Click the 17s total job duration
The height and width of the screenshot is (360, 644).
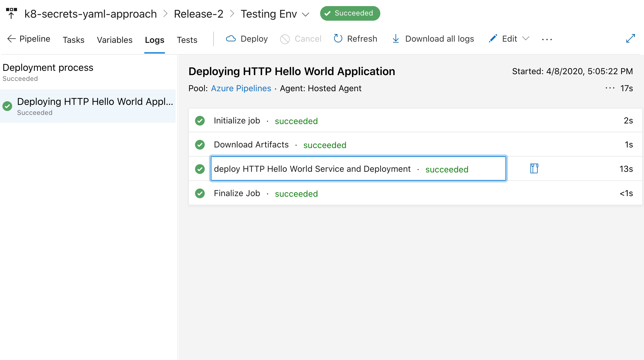point(626,88)
